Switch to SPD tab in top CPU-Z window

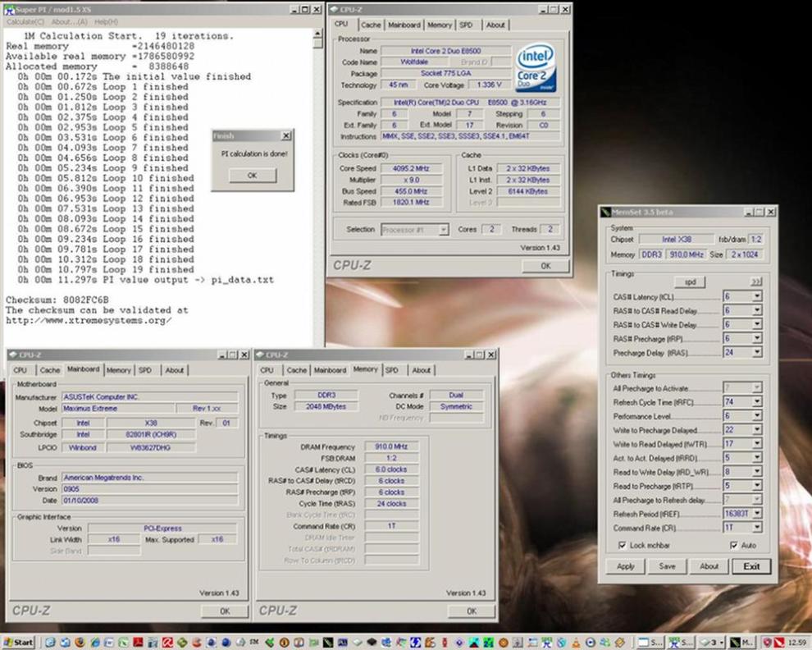tap(466, 25)
